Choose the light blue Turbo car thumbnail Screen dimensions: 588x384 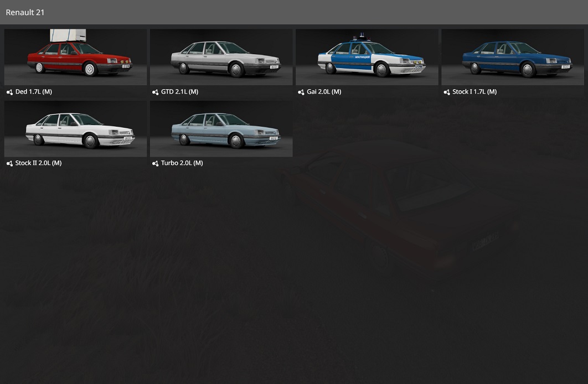(x=221, y=129)
